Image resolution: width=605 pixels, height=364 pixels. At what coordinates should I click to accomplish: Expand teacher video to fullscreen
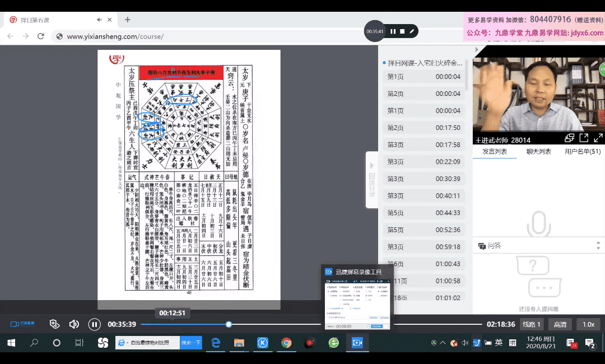point(598,138)
